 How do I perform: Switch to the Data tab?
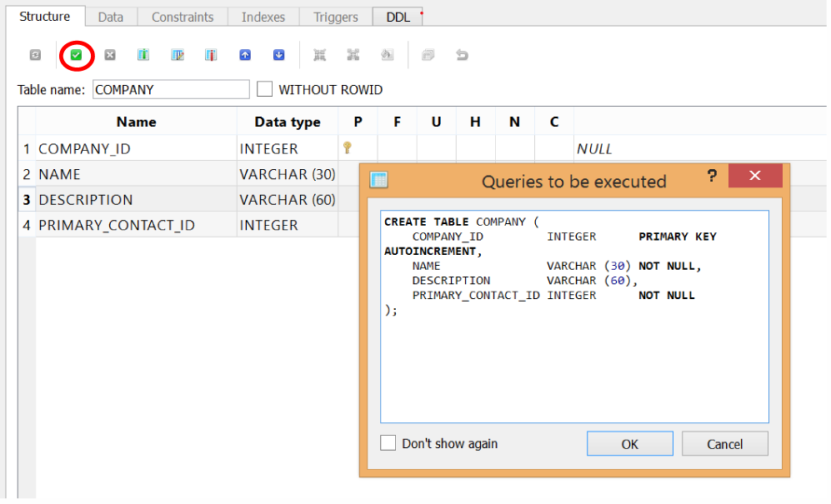pyautogui.click(x=110, y=17)
